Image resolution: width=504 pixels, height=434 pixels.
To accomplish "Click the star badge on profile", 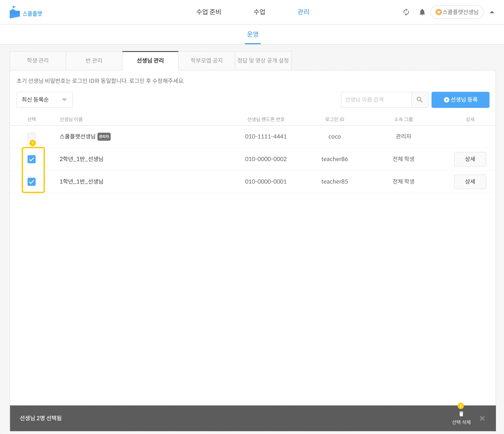I will click(x=439, y=12).
